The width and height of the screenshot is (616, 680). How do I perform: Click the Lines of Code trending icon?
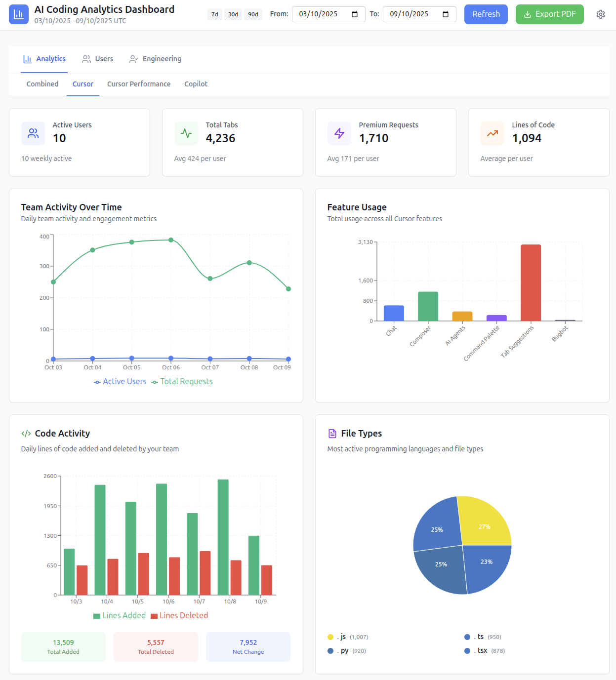[493, 133]
